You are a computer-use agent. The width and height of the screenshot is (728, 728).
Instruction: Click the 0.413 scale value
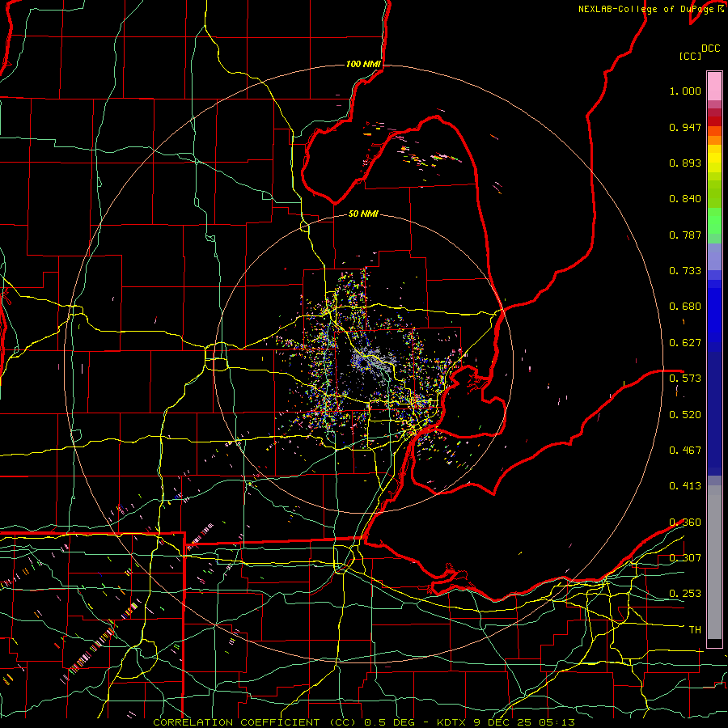pyautogui.click(x=685, y=486)
